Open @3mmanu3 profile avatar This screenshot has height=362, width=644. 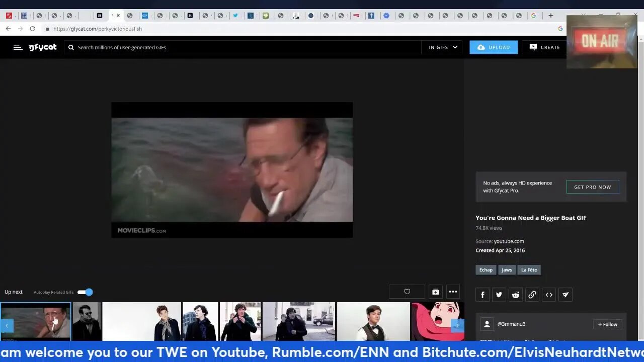pos(487,324)
